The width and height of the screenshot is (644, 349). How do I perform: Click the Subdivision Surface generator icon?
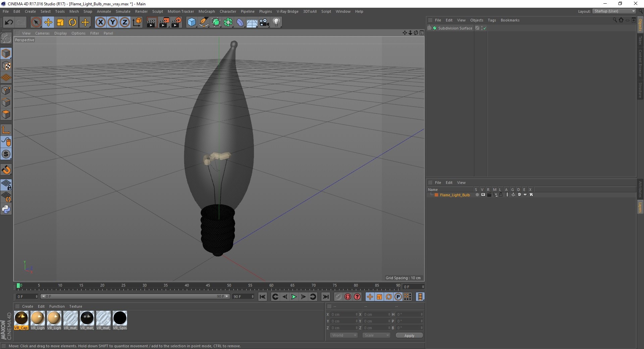coord(216,22)
